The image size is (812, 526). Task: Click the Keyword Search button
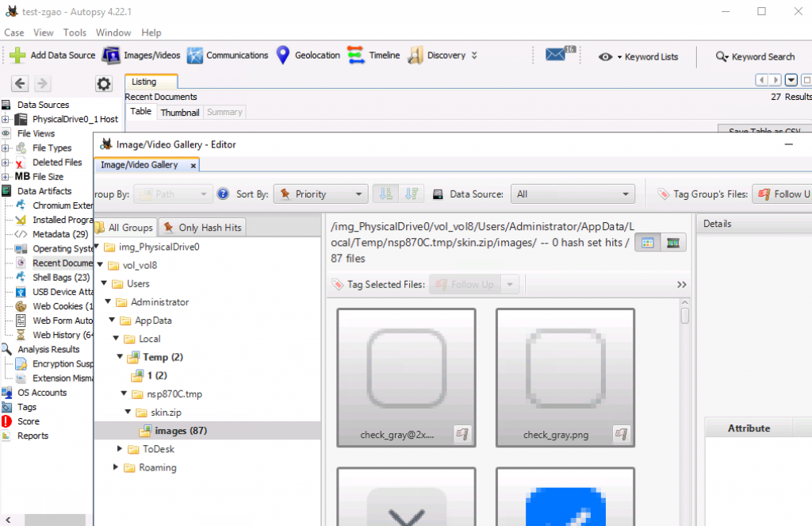[755, 56]
